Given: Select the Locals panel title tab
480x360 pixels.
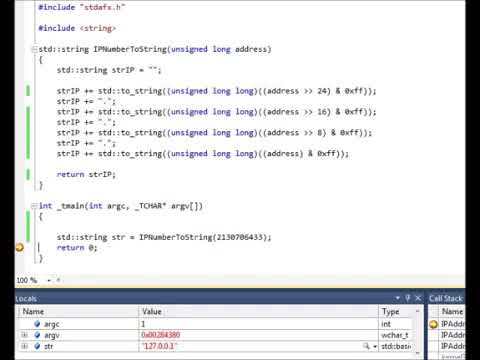Looking at the screenshot, I should (26, 299).
